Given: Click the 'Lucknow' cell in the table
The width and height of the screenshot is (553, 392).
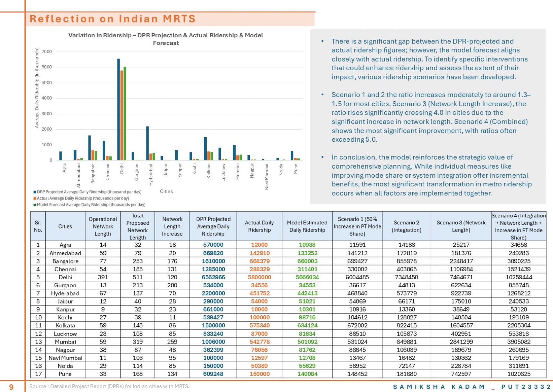Looking at the screenshot, I should pyautogui.click(x=65, y=334).
